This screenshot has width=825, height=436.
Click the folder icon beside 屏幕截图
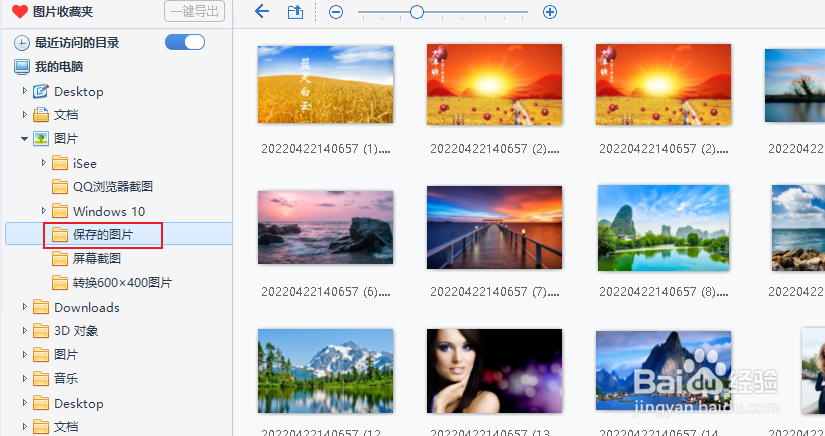(x=60, y=259)
